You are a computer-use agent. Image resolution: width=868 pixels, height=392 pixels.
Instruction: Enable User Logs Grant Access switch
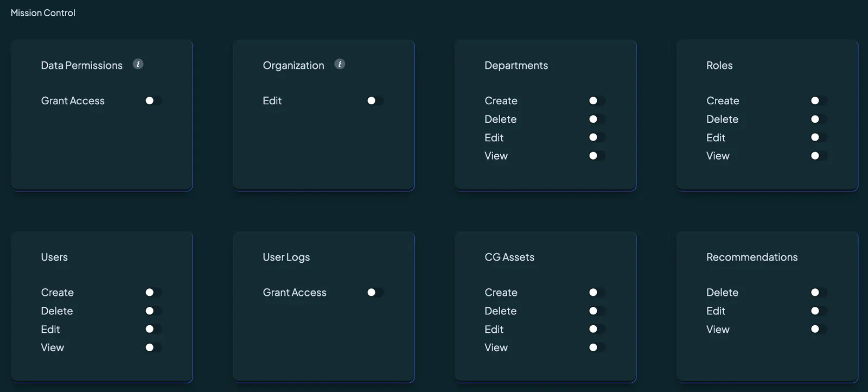point(375,293)
